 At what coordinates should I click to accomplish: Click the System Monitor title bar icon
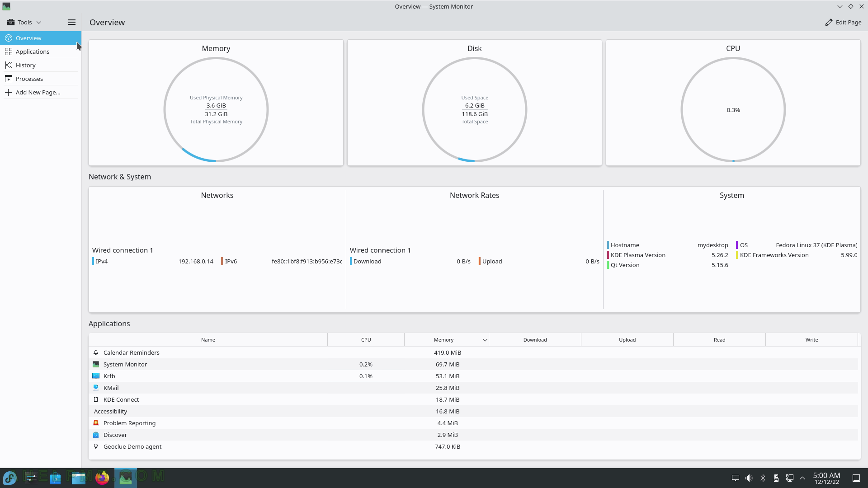[x=6, y=6]
